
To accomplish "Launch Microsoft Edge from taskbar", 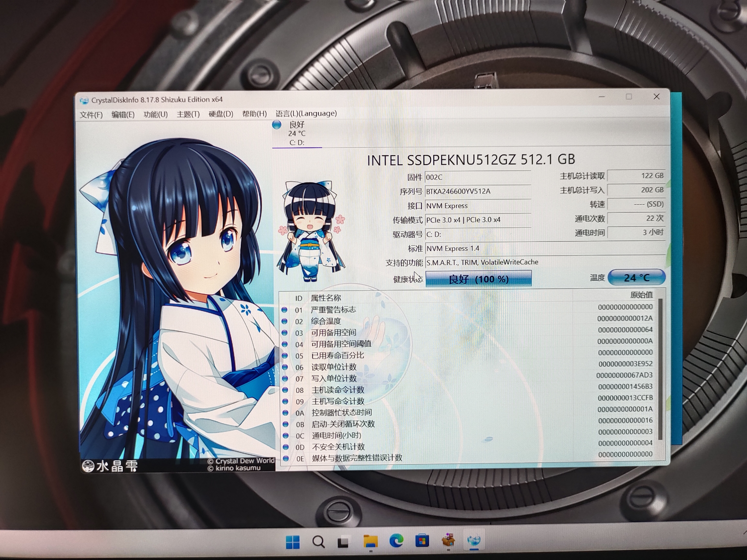I will 397,541.
